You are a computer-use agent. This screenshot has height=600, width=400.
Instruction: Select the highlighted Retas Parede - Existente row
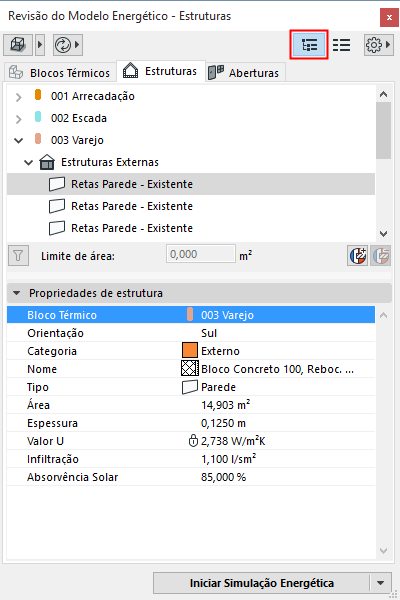coord(191,184)
